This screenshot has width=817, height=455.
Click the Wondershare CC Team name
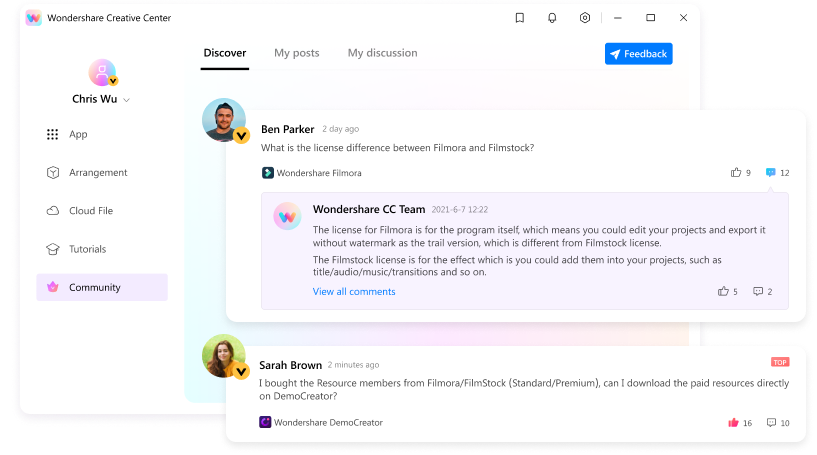[x=369, y=210]
